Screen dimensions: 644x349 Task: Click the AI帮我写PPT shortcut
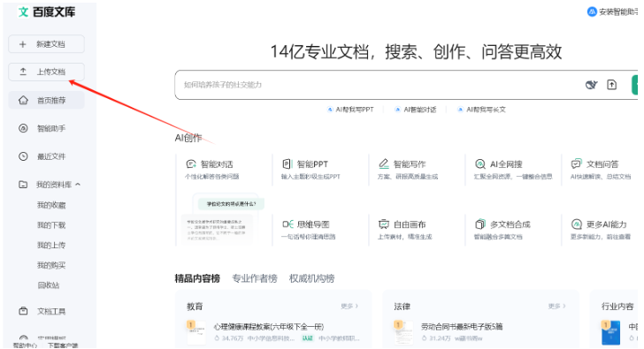(350, 110)
